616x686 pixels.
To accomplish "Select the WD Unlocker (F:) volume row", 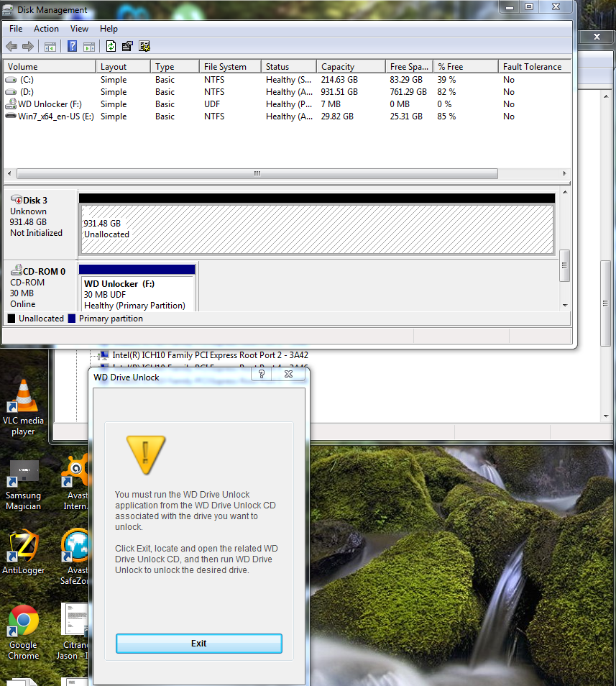I will 287,104.
